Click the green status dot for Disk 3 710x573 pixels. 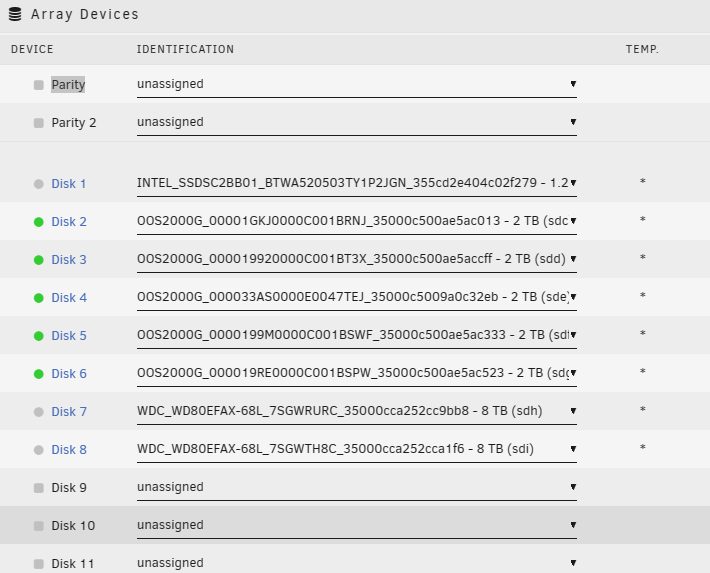tap(38, 260)
